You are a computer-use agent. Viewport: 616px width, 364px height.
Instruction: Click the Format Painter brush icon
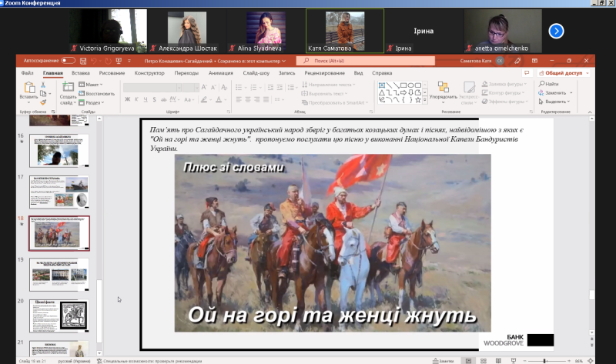tap(43, 102)
